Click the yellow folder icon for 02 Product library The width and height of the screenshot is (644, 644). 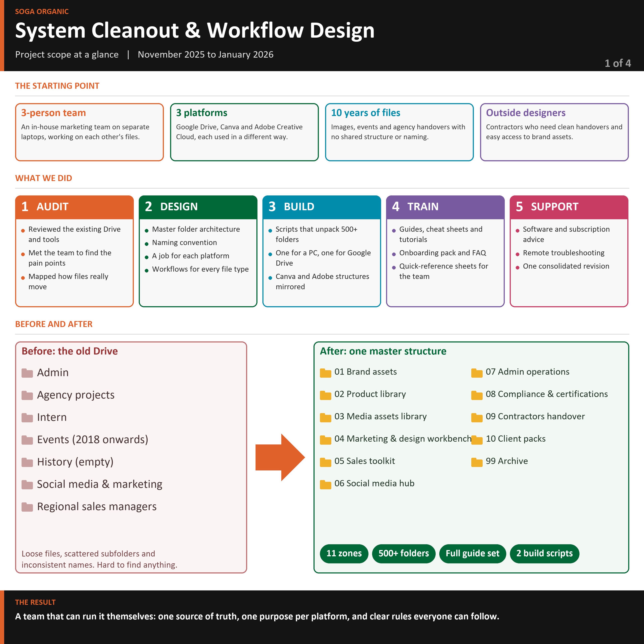[x=325, y=395]
